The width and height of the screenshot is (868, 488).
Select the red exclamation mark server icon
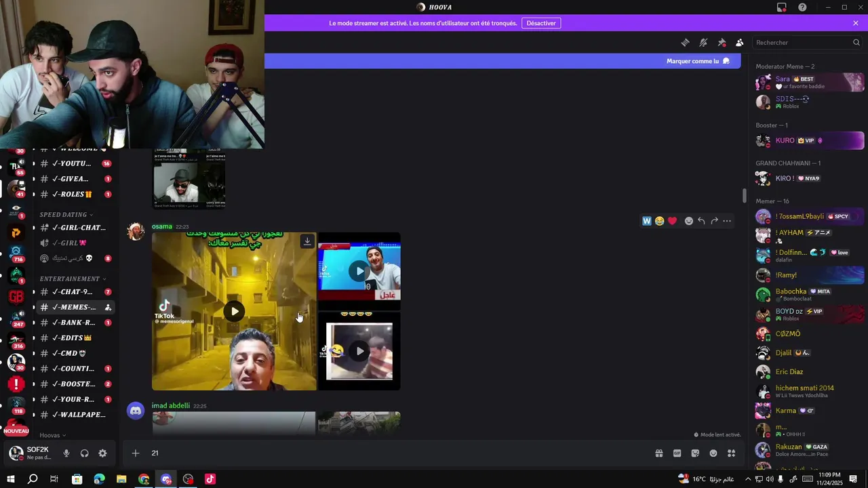point(16,384)
